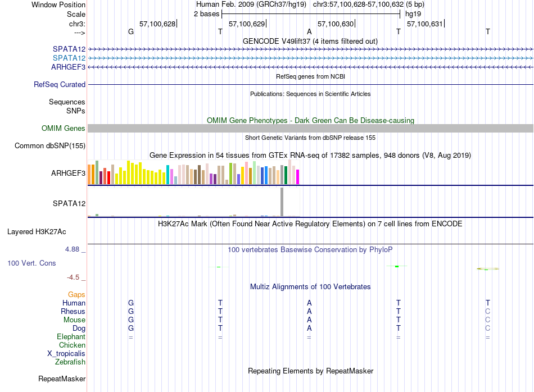Click the dark blue SPATA12 gene label

[69, 49]
